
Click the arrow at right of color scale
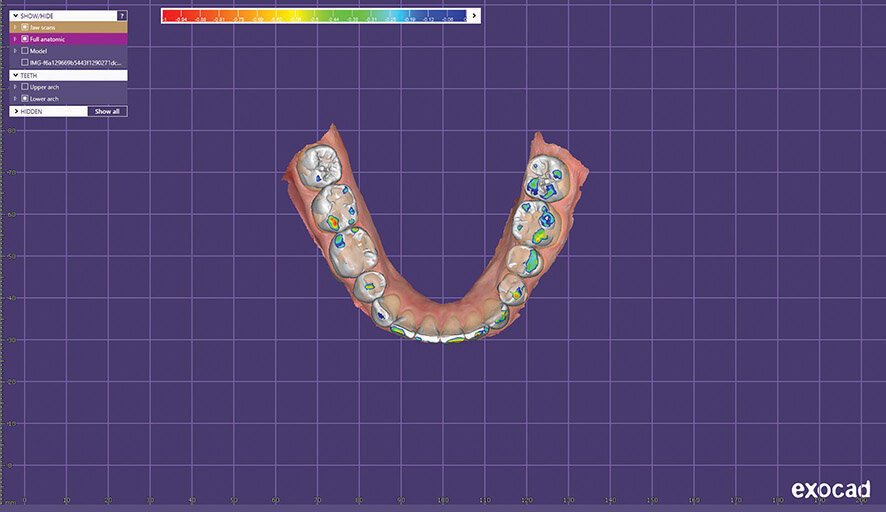click(474, 16)
